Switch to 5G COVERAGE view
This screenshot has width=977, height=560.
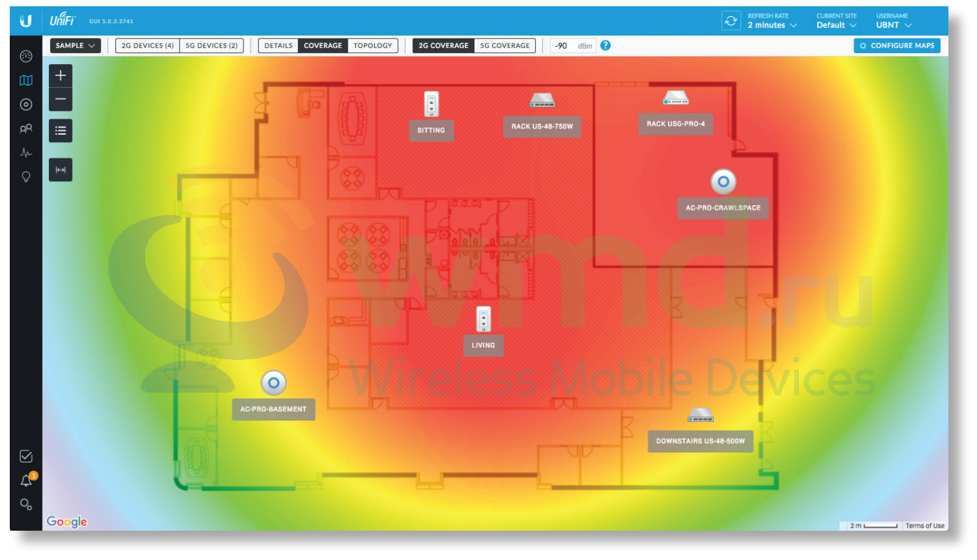point(505,45)
